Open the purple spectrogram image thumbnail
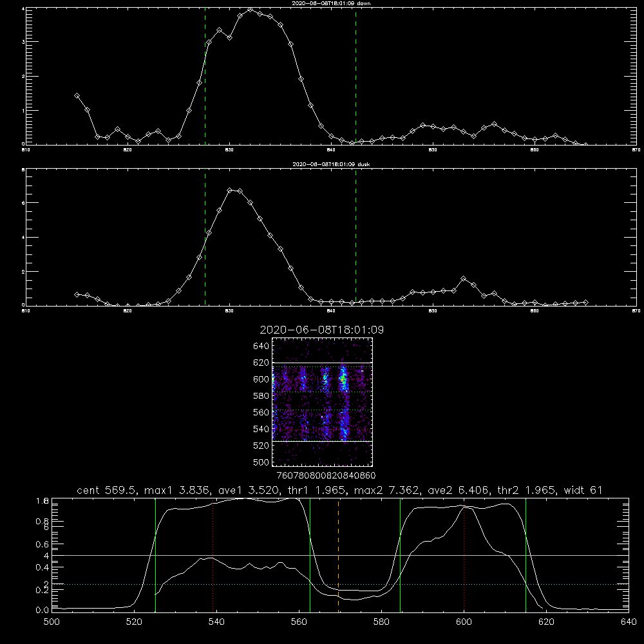The width and height of the screenshot is (644, 644). 323,402
